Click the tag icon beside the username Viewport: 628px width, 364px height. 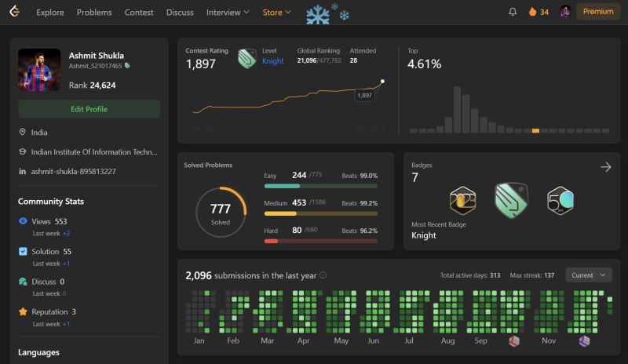coord(127,66)
